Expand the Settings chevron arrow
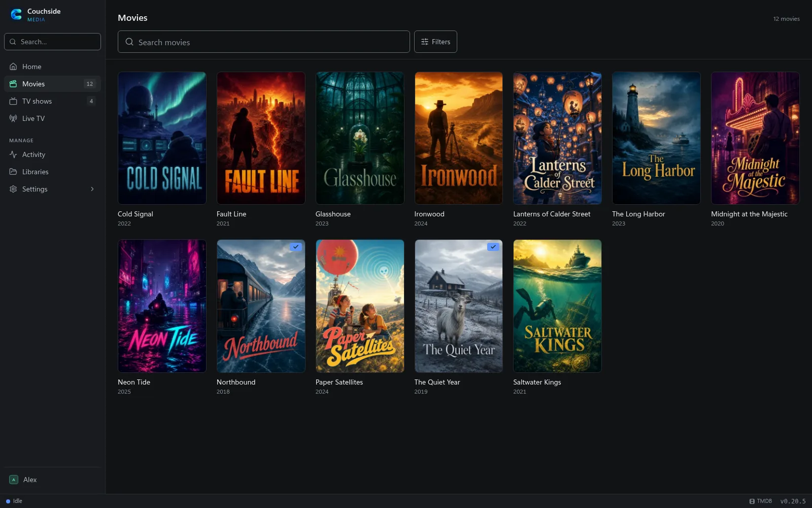Image resolution: width=812 pixels, height=508 pixels. click(92, 189)
